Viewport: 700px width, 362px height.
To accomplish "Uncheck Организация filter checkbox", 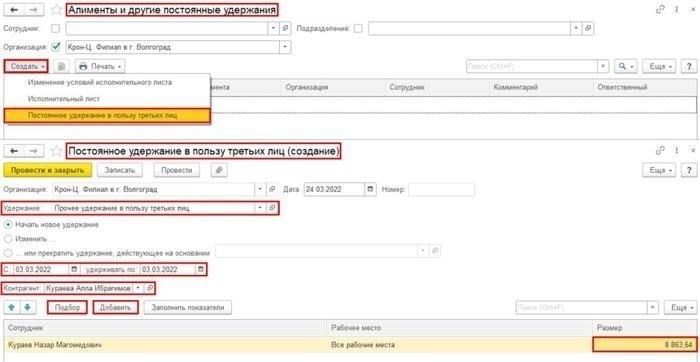I will tap(56, 46).
